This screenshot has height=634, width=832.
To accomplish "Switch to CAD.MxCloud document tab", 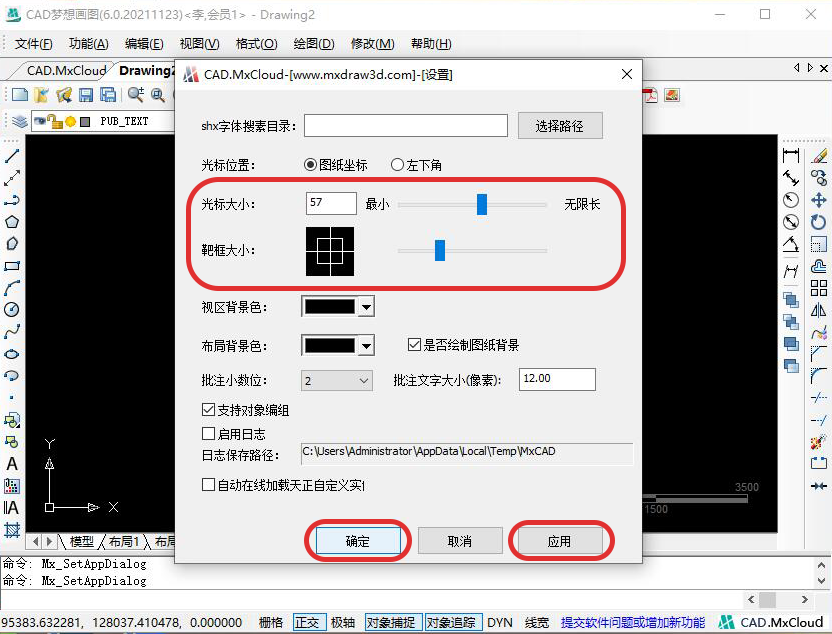I will 66,71.
